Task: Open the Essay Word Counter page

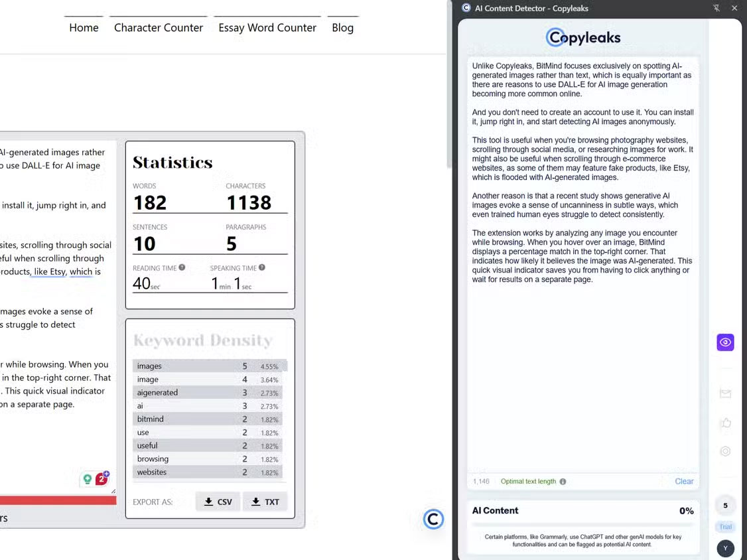Action: click(267, 28)
